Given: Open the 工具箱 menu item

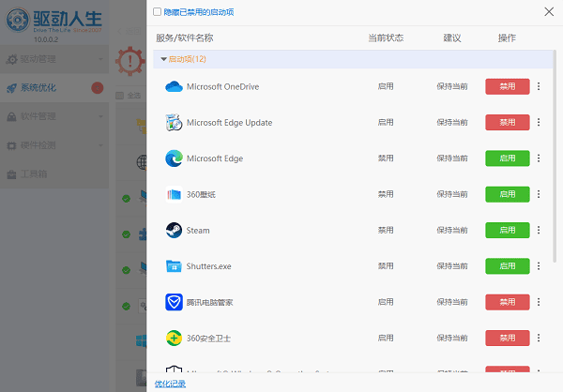Looking at the screenshot, I should tap(54, 174).
